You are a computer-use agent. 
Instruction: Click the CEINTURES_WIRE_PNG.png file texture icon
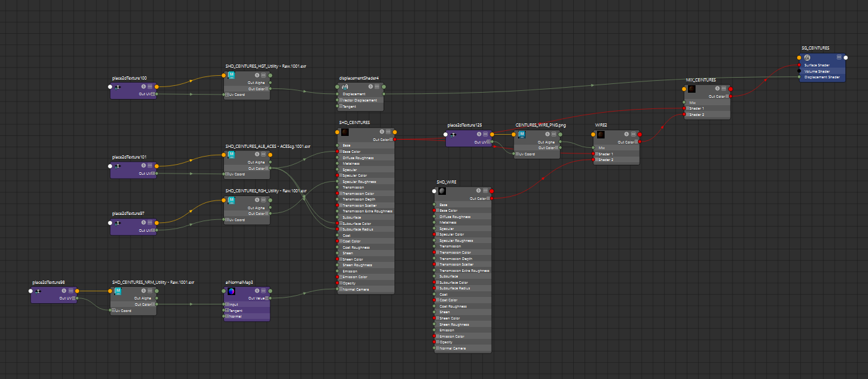tap(522, 135)
